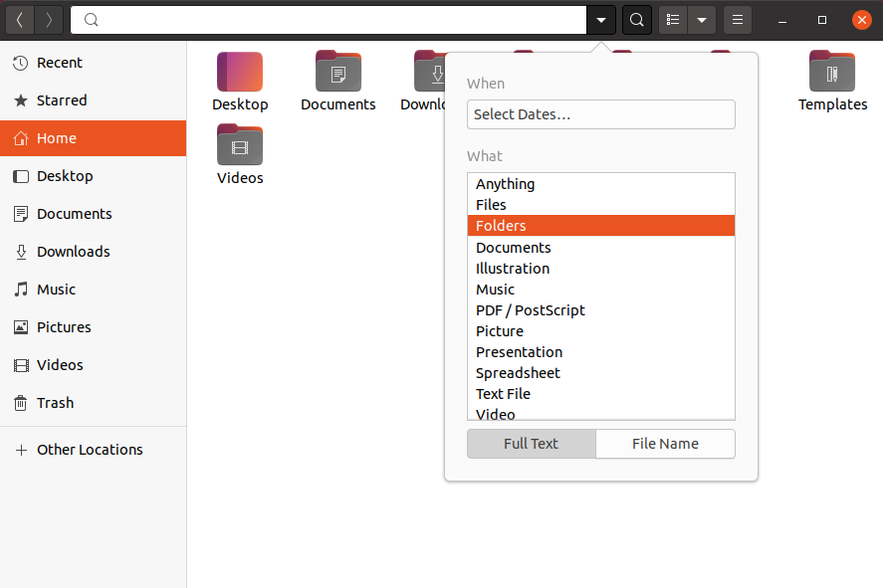The image size is (883, 588).
Task: Click the back navigation arrow
Action: pyautogui.click(x=19, y=19)
